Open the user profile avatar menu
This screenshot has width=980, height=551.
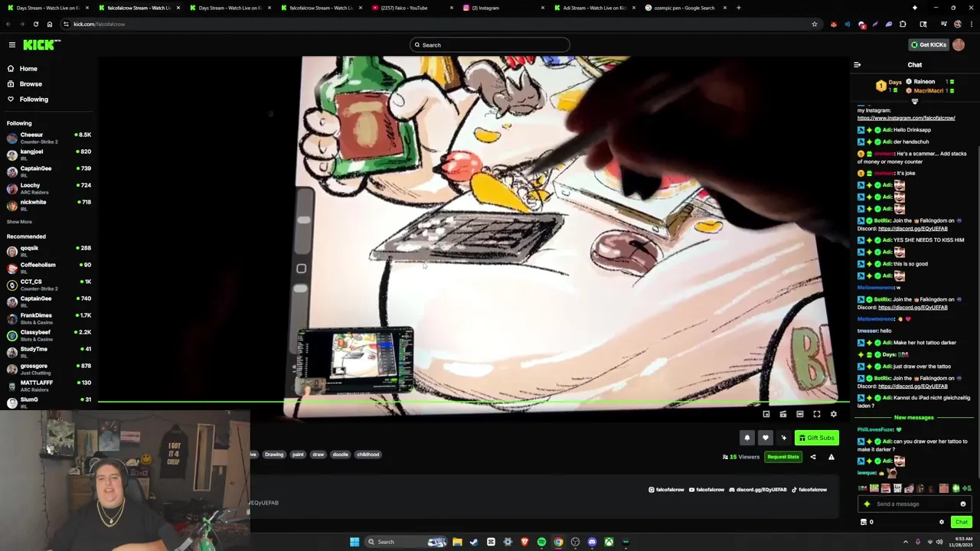point(959,44)
